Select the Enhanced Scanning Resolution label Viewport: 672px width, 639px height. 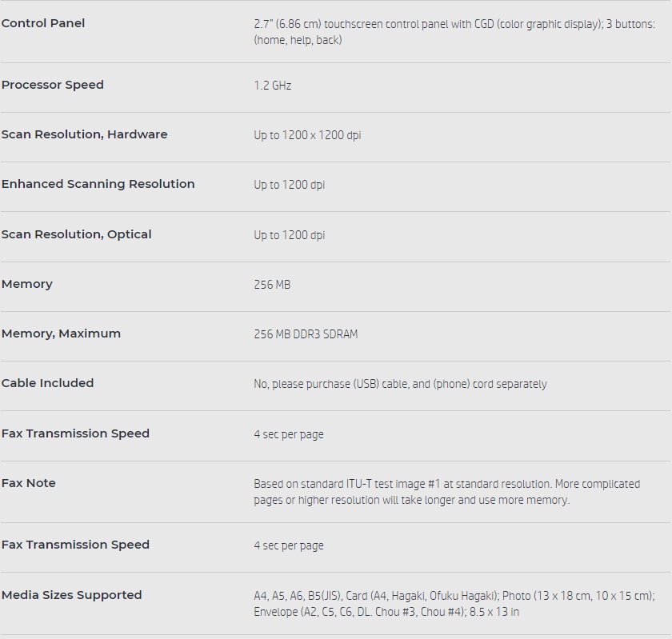98,184
